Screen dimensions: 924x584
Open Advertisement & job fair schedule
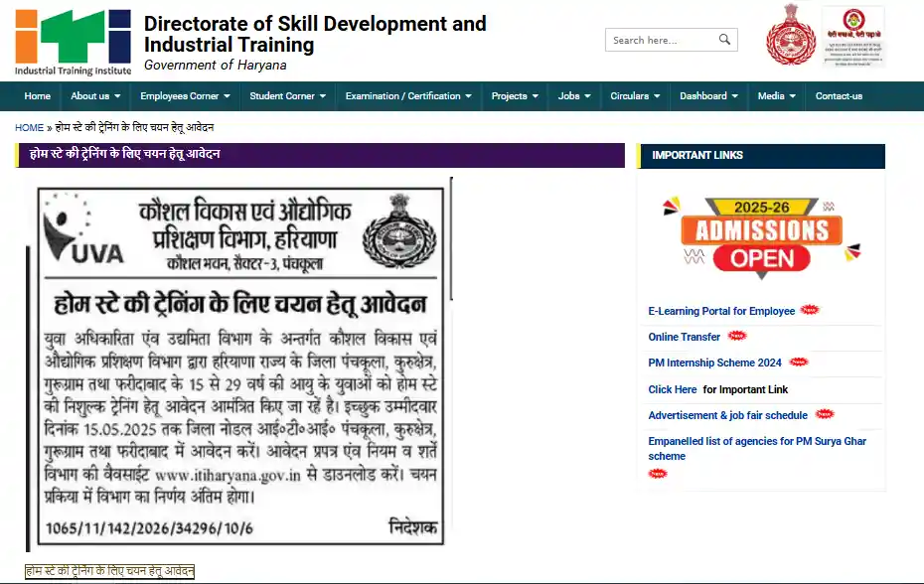click(x=727, y=415)
